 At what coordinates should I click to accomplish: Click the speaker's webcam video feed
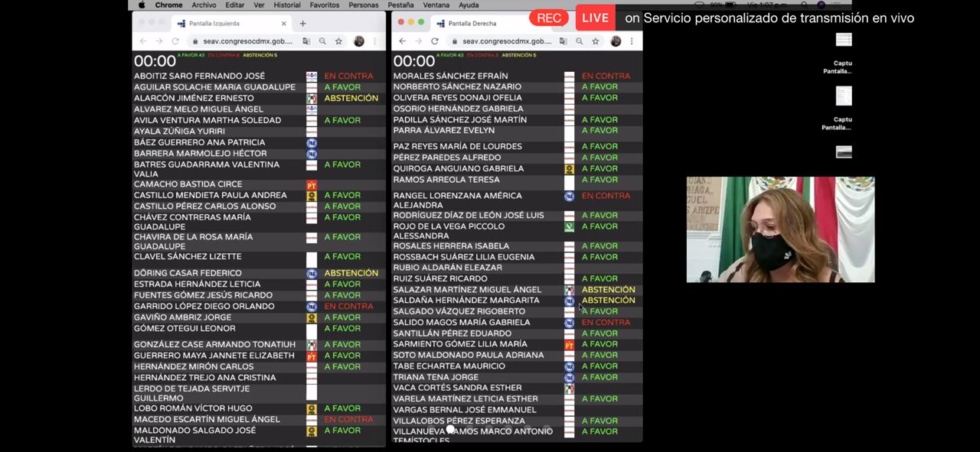[x=780, y=229]
